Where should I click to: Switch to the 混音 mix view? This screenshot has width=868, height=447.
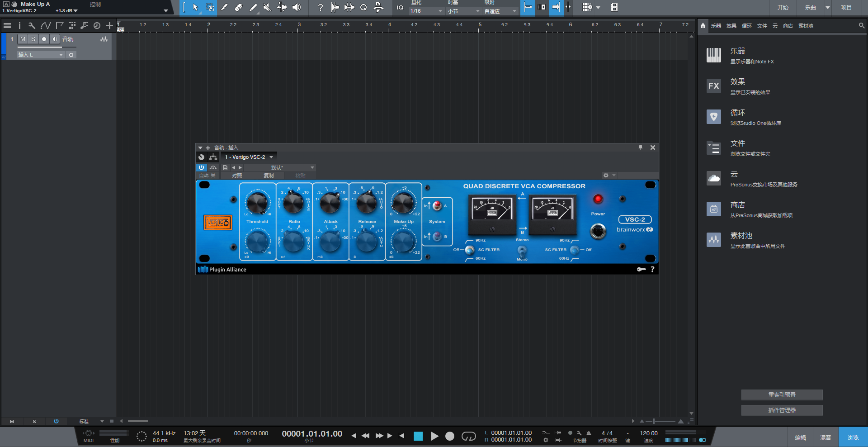(826, 437)
